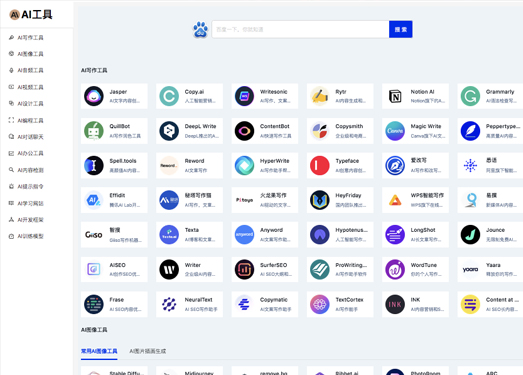Click the blue 搜索 button
Image resolution: width=523 pixels, height=375 pixels.
401,29
